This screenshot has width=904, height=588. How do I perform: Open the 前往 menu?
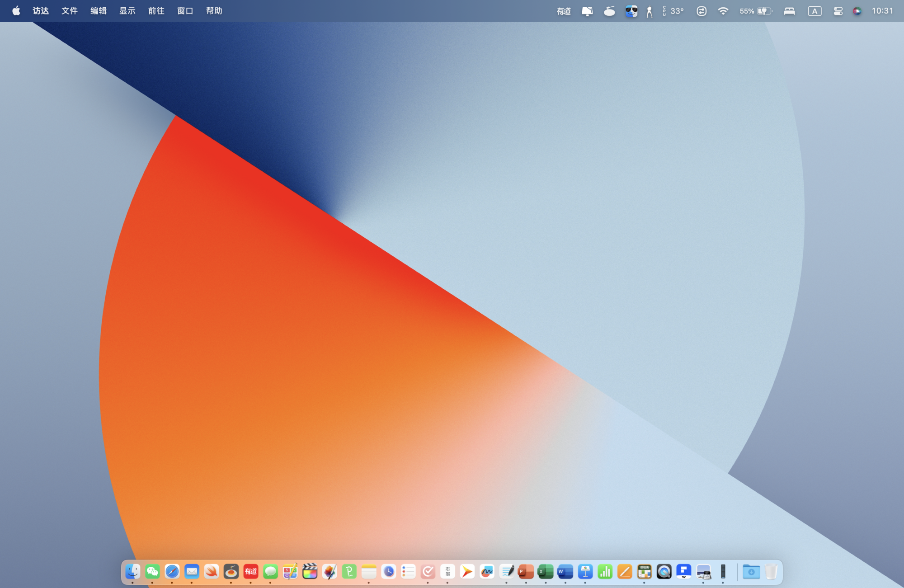156,11
